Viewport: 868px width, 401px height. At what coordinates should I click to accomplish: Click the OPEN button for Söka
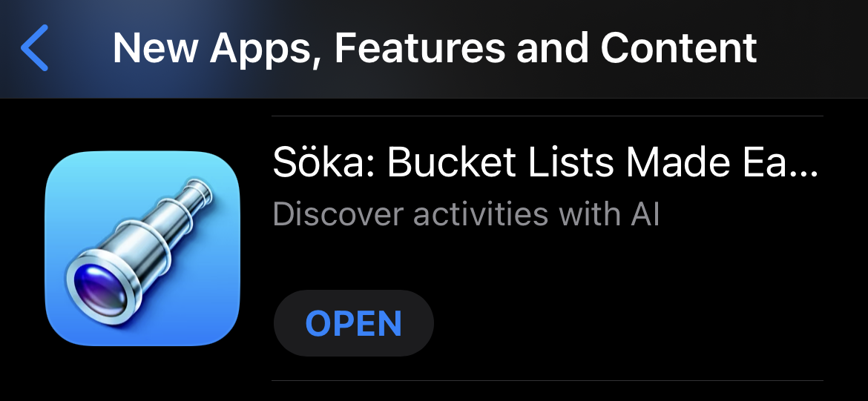(x=353, y=323)
